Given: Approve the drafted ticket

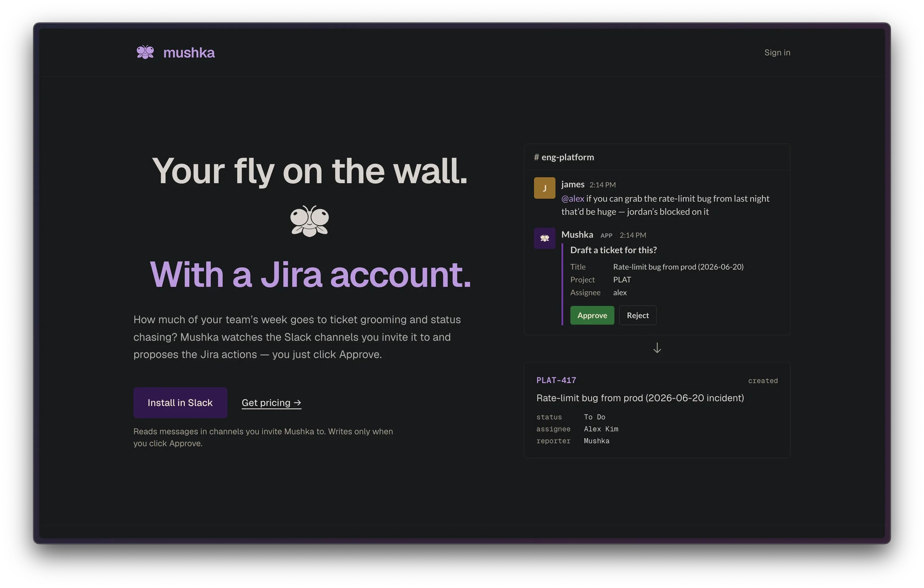Looking at the screenshot, I should point(592,315).
